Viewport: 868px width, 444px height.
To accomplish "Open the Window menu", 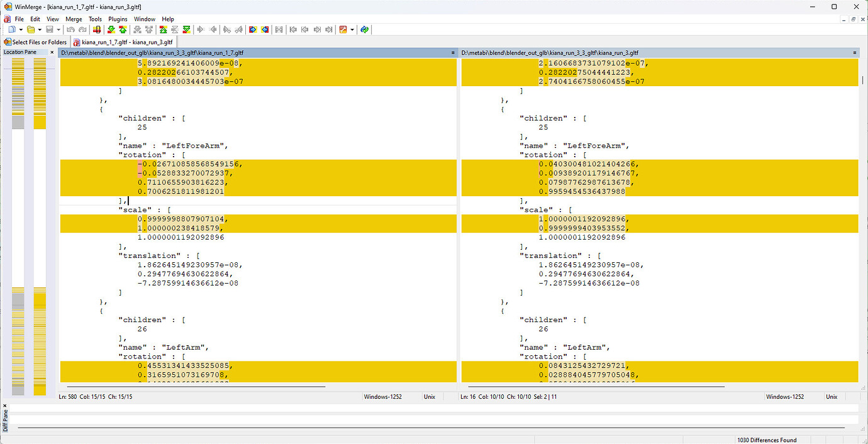I will 145,19.
